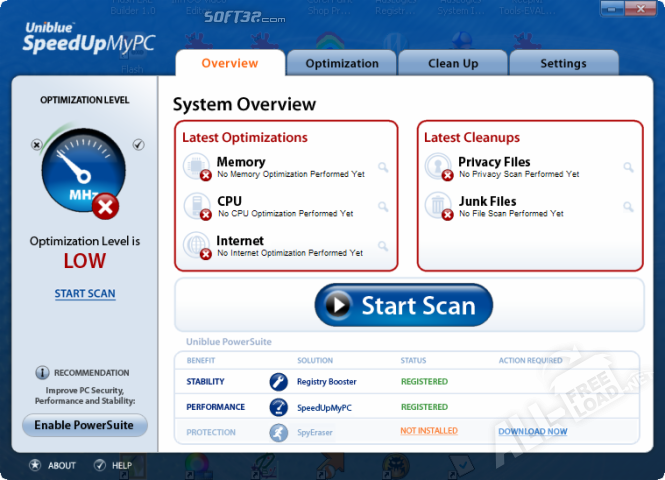Click the CPU optimization icon
This screenshot has width=665, height=480.
[x=197, y=206]
